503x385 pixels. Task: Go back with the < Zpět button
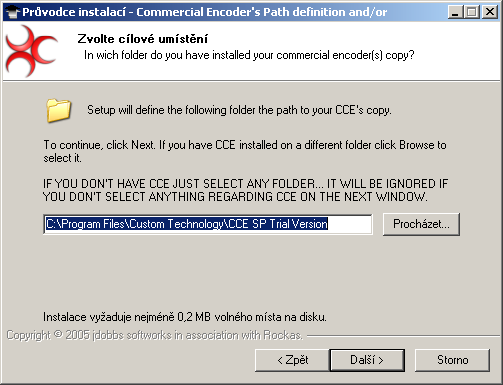click(x=292, y=360)
